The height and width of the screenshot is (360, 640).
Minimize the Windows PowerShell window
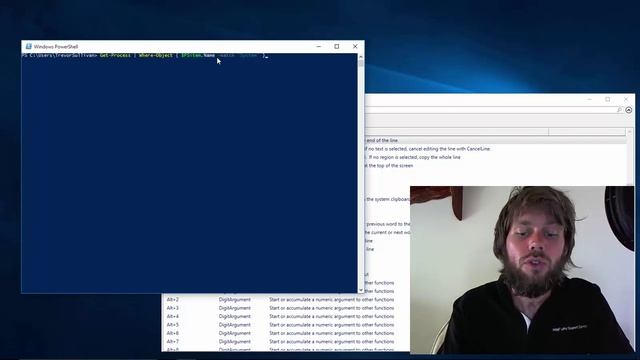click(x=319, y=47)
